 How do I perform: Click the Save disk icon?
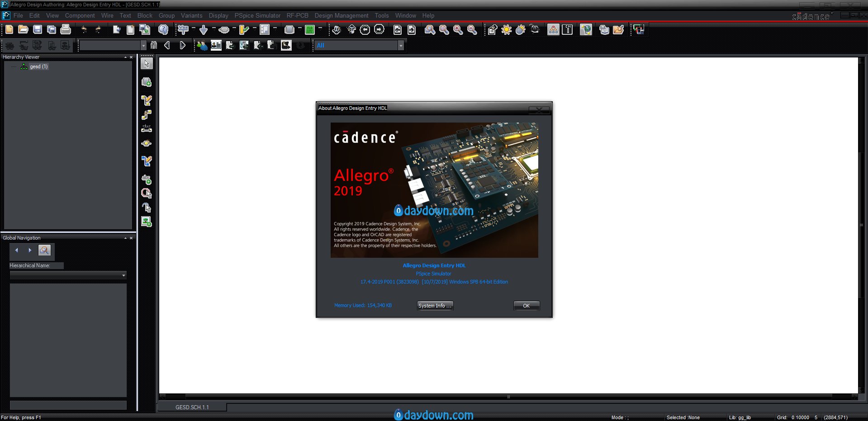38,30
